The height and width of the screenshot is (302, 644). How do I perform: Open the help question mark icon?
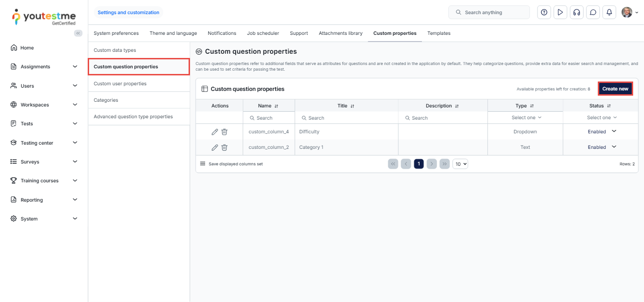pyautogui.click(x=544, y=12)
